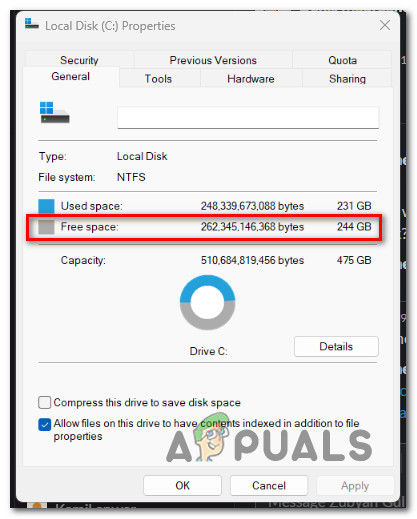Switch to the Tools tab

(158, 79)
